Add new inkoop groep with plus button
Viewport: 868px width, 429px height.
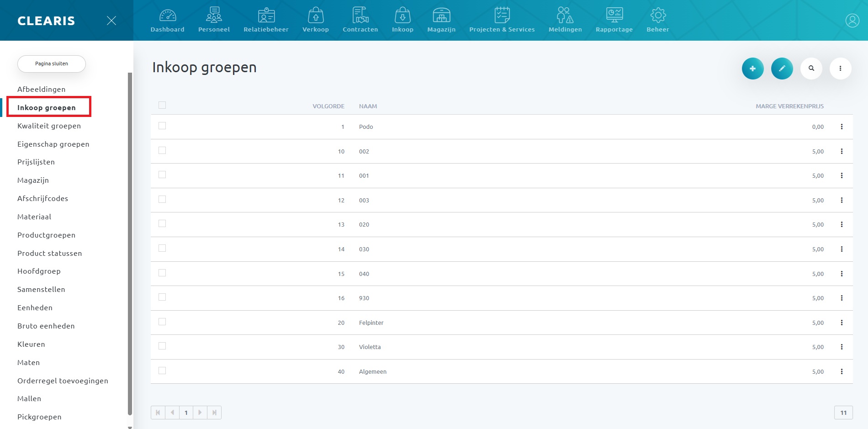coord(752,69)
